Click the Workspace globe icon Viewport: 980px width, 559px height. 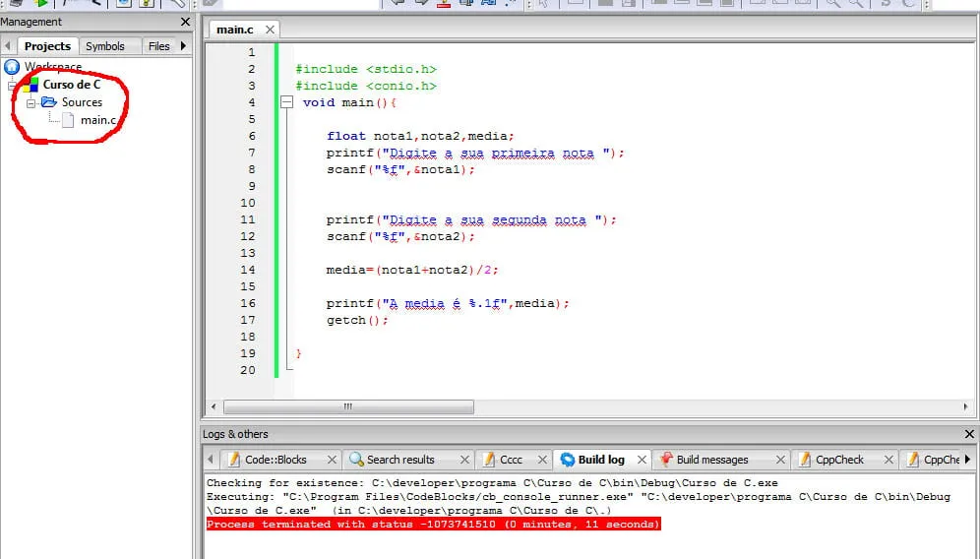pos(12,67)
